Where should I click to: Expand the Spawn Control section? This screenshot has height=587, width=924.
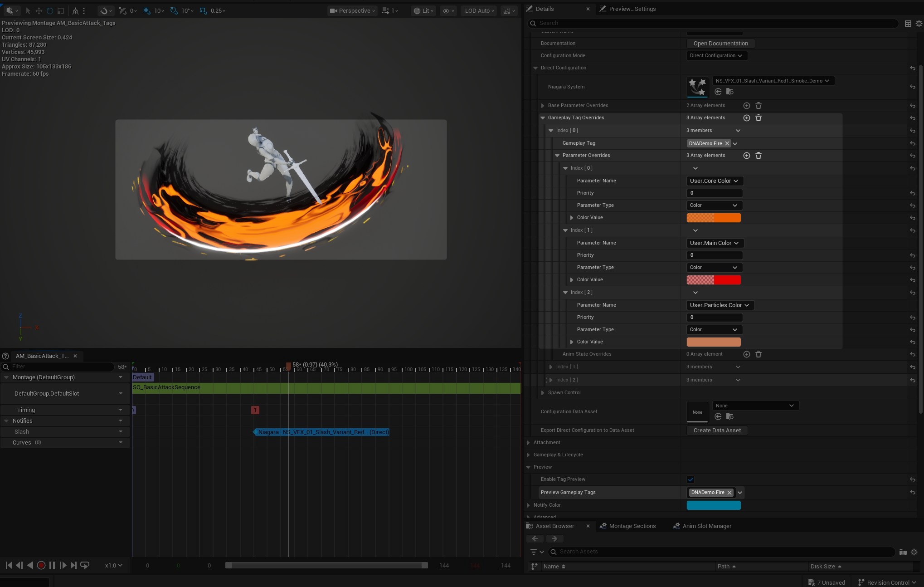click(543, 393)
